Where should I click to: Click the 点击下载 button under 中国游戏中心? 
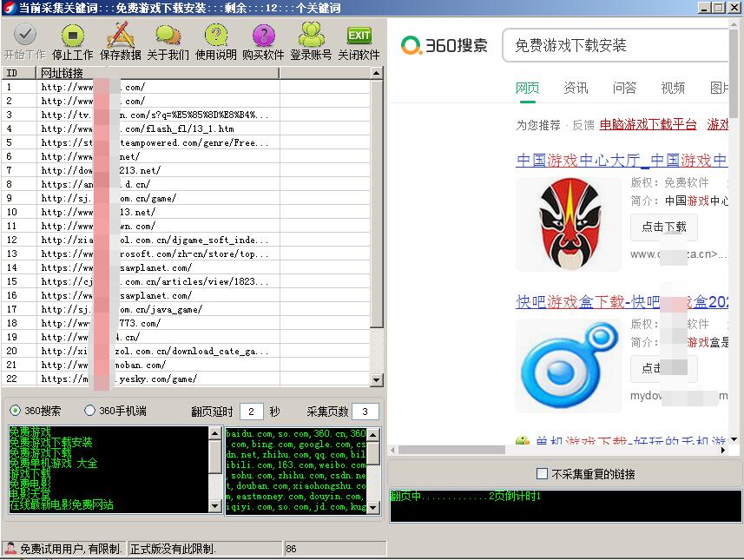pos(663,227)
